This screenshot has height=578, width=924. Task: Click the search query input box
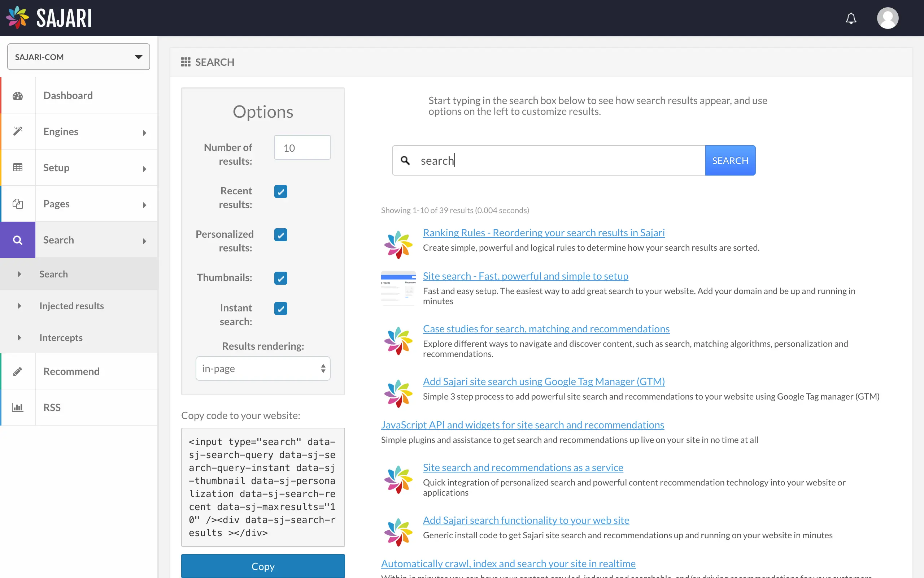pyautogui.click(x=549, y=160)
